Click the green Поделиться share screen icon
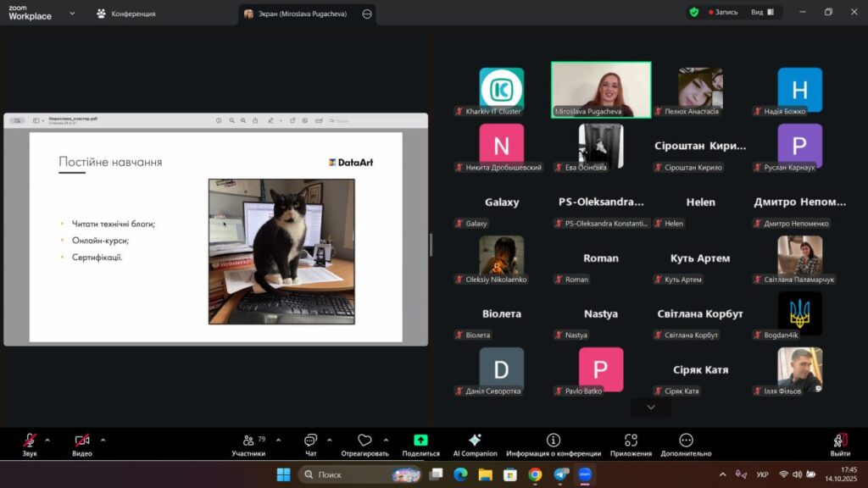The image size is (868, 488). (420, 441)
